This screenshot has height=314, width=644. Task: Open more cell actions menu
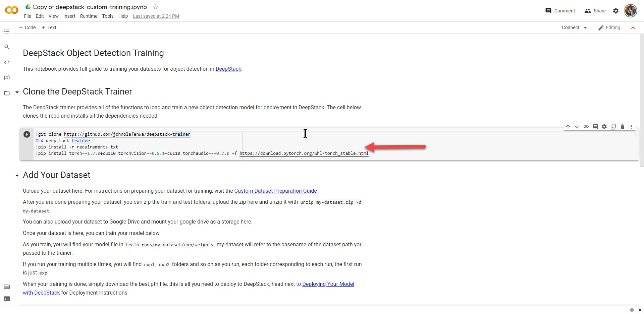pyautogui.click(x=631, y=127)
